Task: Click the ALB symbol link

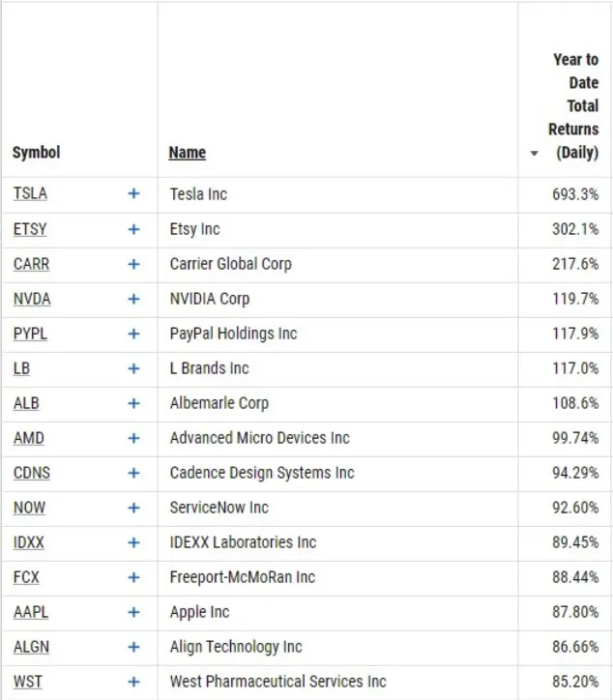Action: 26,403
